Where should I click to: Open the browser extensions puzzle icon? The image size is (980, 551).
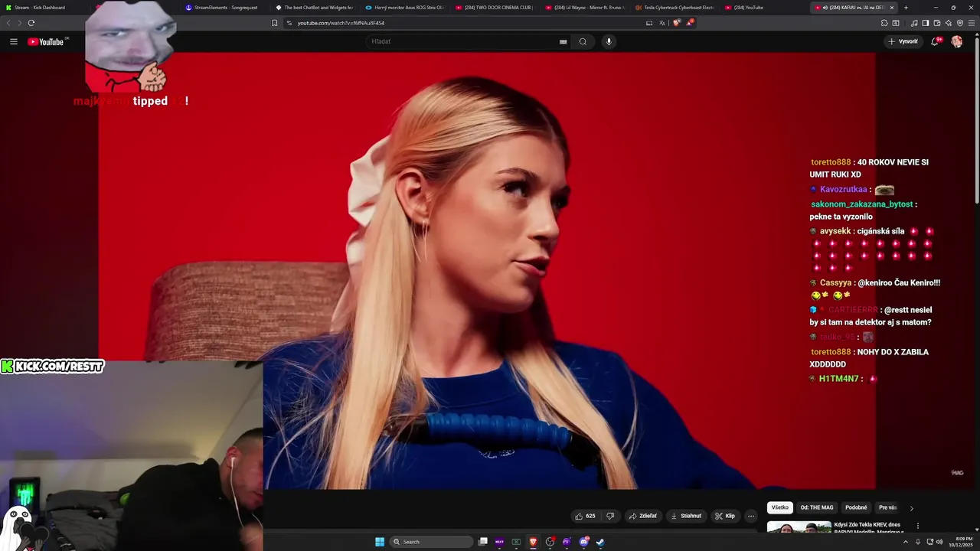(884, 23)
